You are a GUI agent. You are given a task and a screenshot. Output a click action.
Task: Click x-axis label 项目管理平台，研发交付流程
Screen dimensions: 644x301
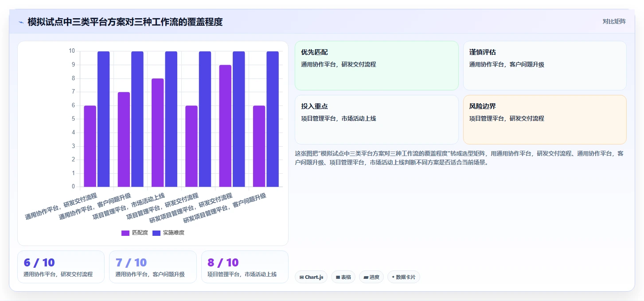162,207
